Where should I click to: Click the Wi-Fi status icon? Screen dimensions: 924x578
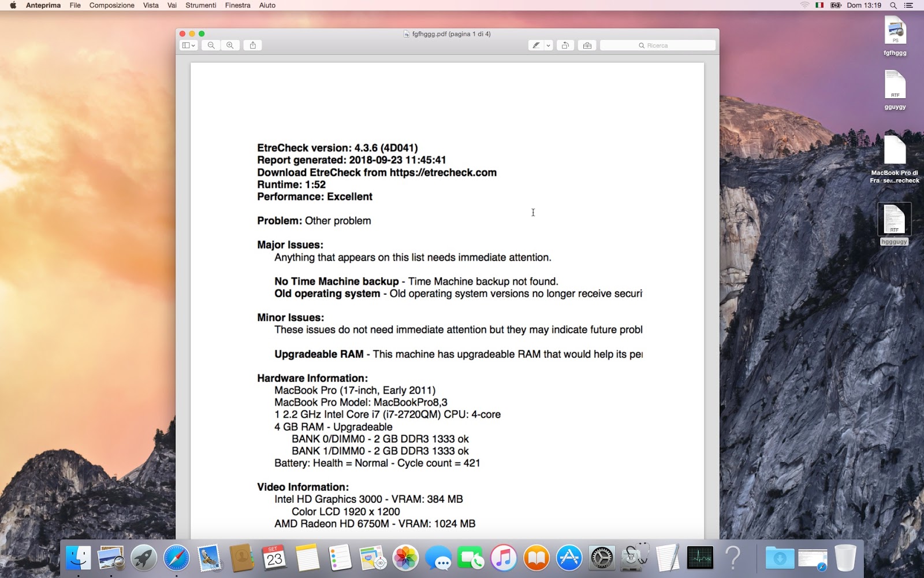tap(804, 5)
